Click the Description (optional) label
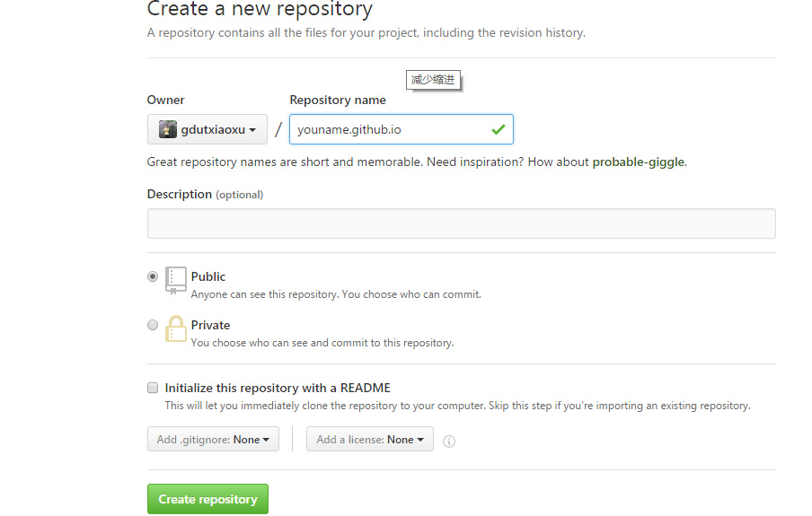The image size is (812, 516). [x=205, y=194]
